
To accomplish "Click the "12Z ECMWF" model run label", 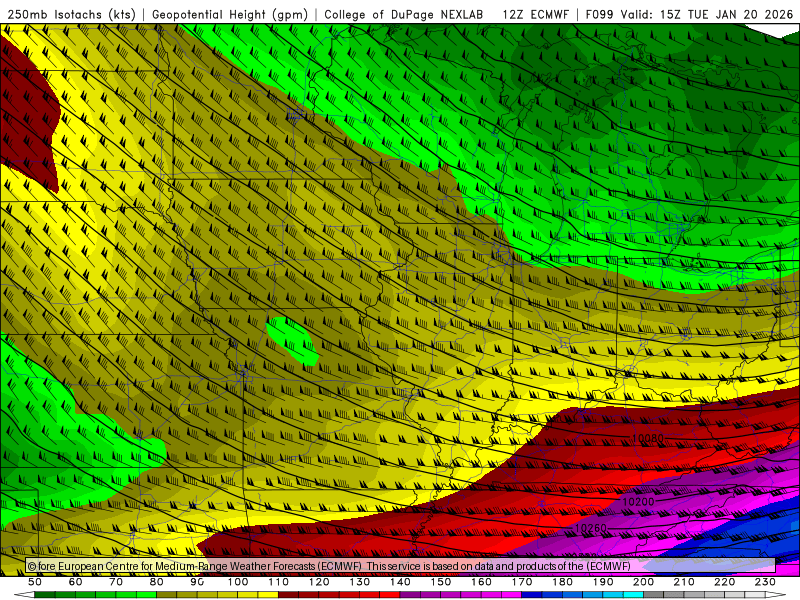I will tap(536, 14).
